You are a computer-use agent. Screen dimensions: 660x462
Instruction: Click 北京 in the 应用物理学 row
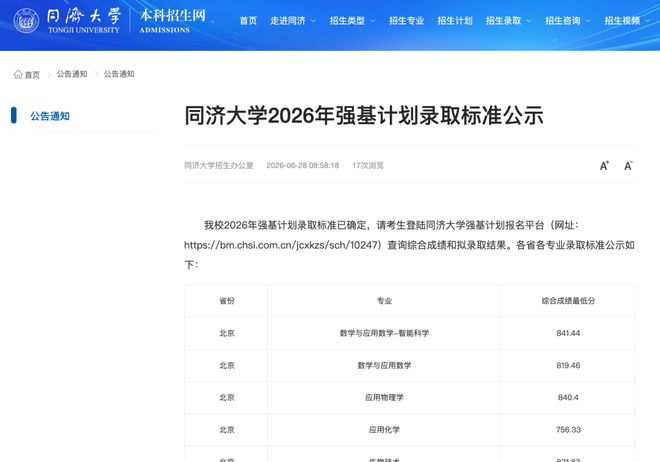coord(227,397)
